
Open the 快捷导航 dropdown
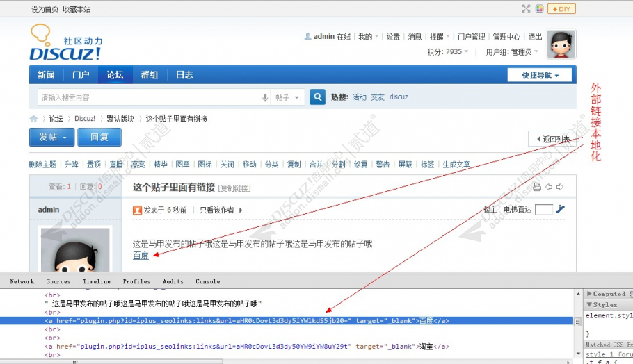click(x=540, y=75)
